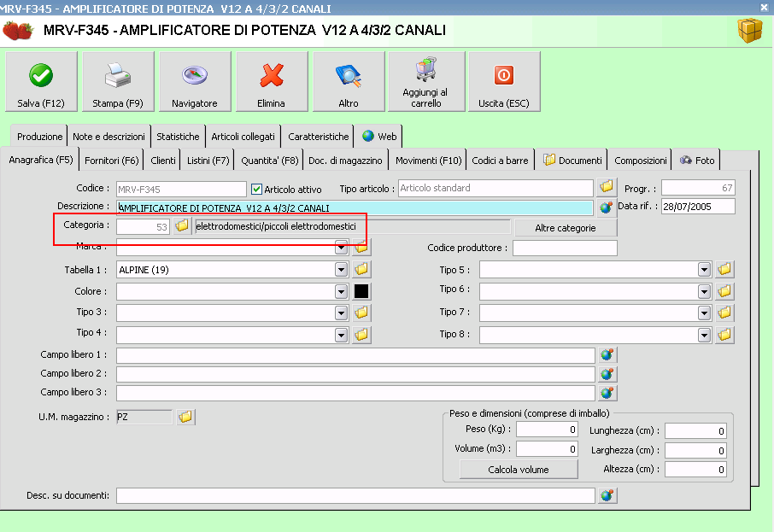Open the Navigatore compass button
774x532 pixels.
[195, 81]
